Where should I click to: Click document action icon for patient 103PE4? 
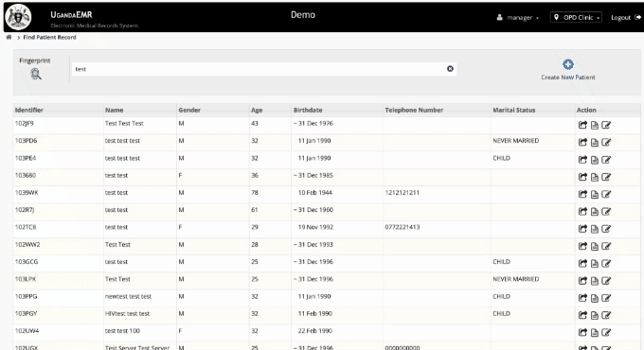pos(595,160)
